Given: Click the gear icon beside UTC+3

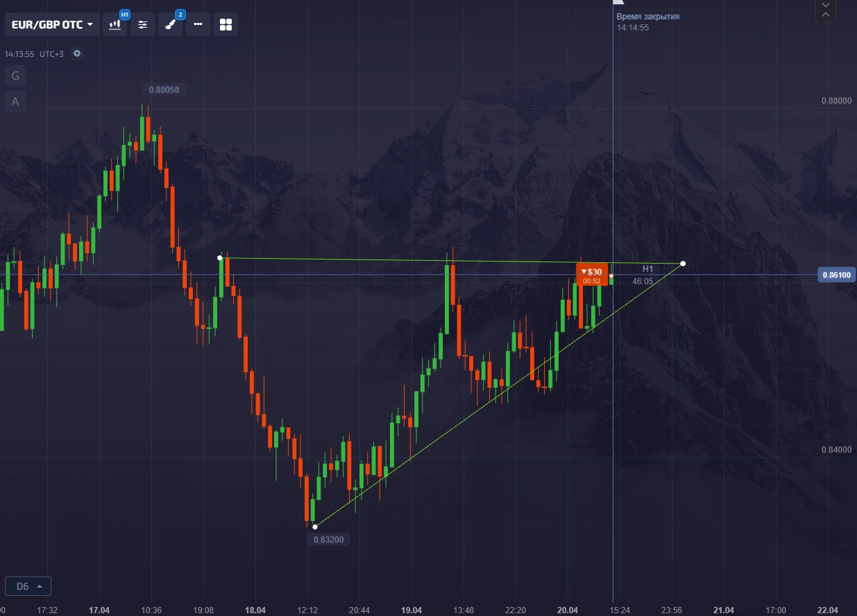Looking at the screenshot, I should [77, 53].
